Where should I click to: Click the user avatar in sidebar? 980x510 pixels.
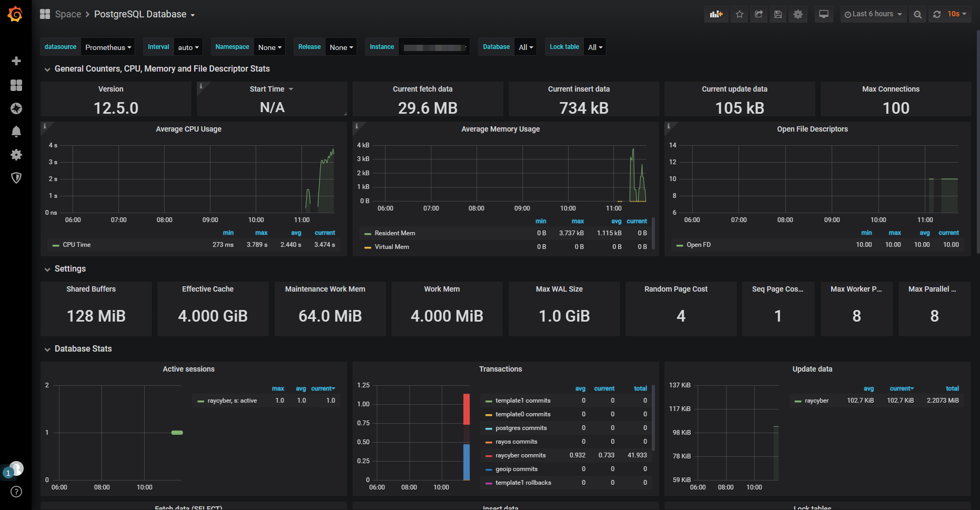point(16,468)
